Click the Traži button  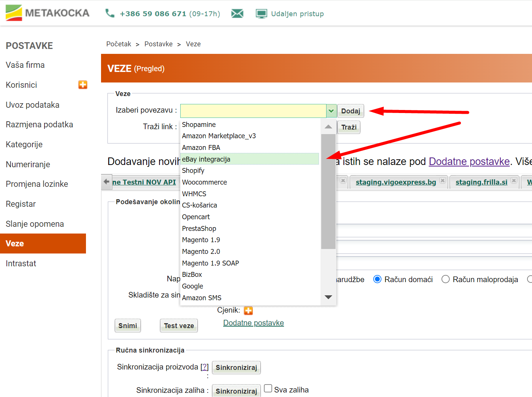click(349, 127)
